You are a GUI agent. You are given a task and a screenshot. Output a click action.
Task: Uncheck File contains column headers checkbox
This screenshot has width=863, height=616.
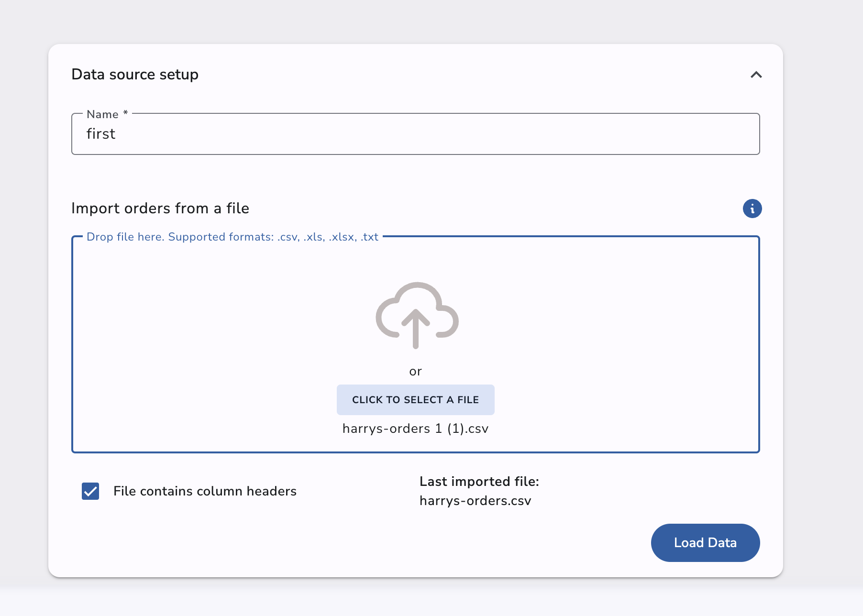click(x=90, y=491)
